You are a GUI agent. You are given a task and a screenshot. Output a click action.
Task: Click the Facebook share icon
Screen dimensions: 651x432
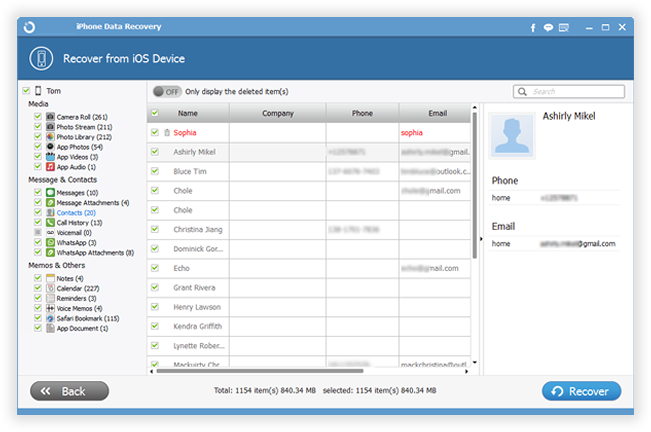[x=533, y=28]
